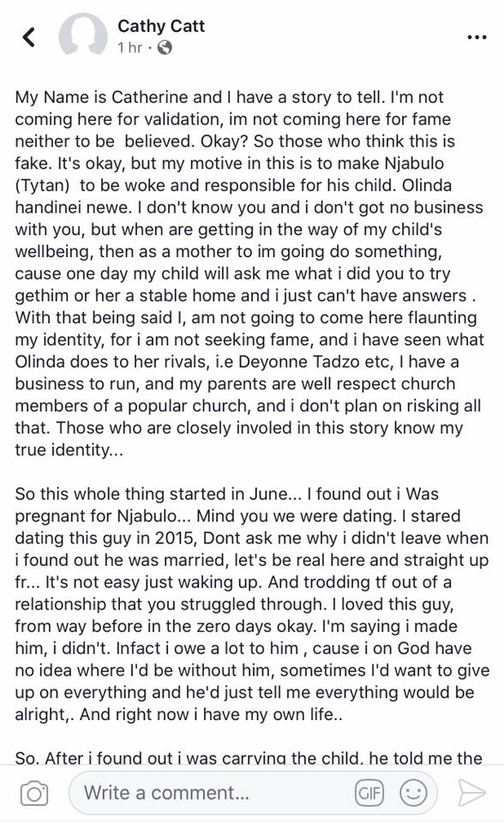The width and height of the screenshot is (504, 823).
Task: Open the GIF picker in comment bar
Action: click(x=369, y=792)
